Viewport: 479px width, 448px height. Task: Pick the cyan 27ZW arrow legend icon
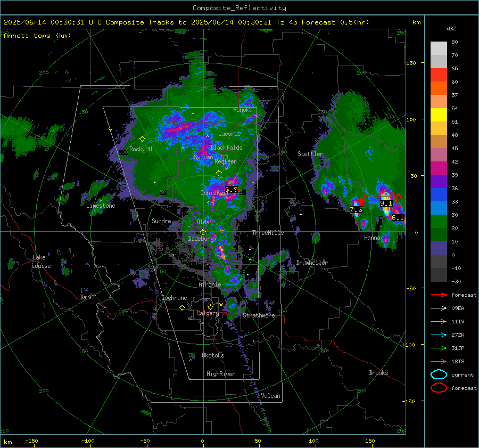click(439, 335)
